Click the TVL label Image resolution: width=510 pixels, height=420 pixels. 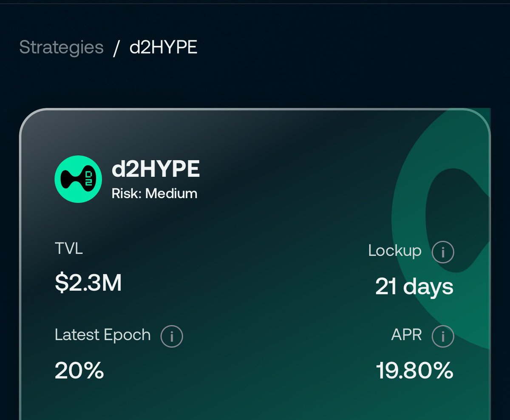point(69,248)
